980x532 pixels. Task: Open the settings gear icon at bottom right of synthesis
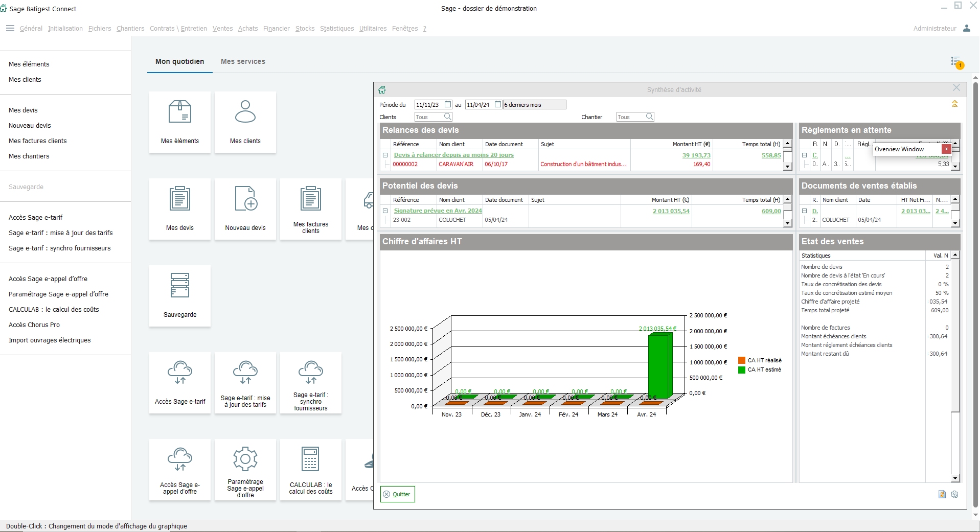[x=954, y=494]
